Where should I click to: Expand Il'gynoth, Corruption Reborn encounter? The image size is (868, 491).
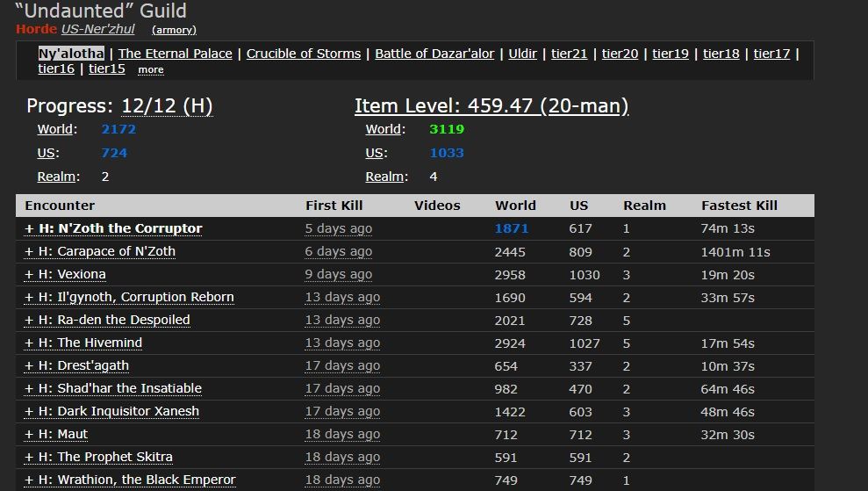tap(129, 297)
